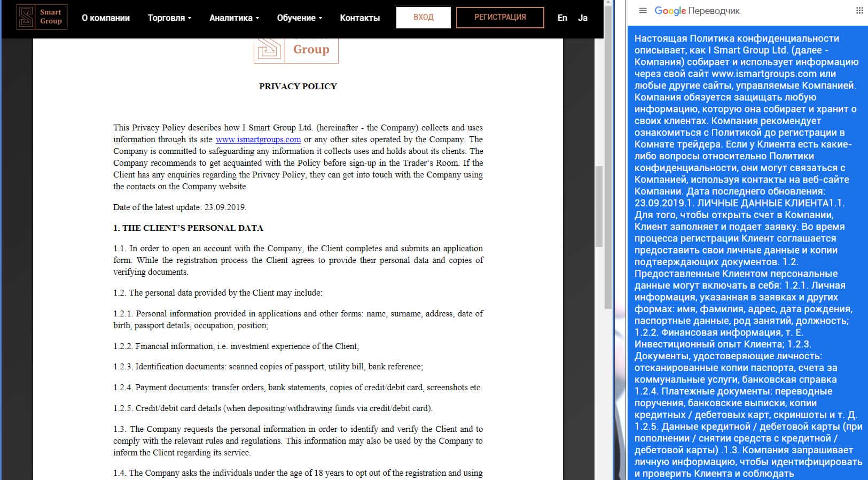Click the inner document scrollbar thumb

point(598,206)
